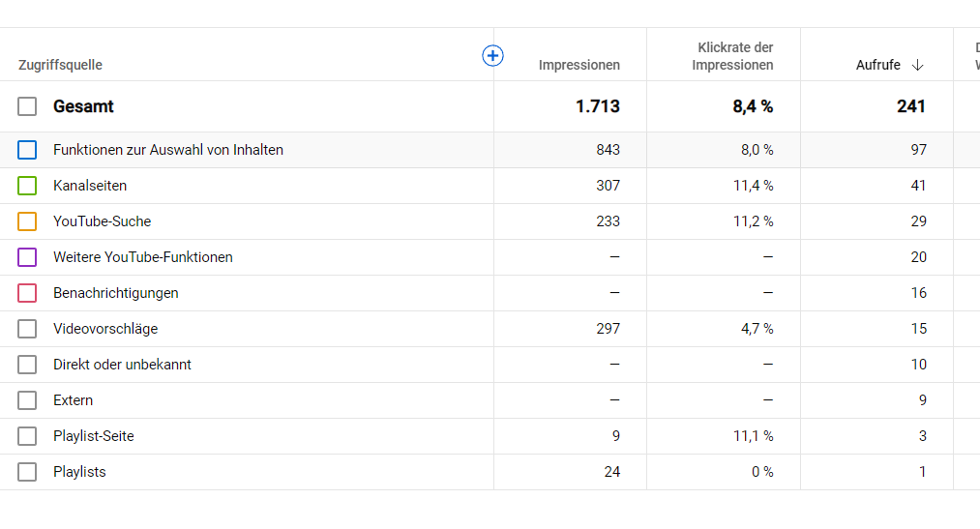Image resolution: width=980 pixels, height=529 pixels.
Task: Click Klickrate der Impressionen column header
Action: pyautogui.click(x=734, y=56)
